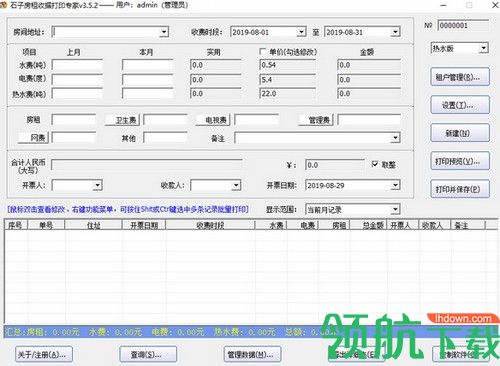Screen dimensions: 500x366
Task: Click the 水费 本月 reading field
Action: [148, 65]
